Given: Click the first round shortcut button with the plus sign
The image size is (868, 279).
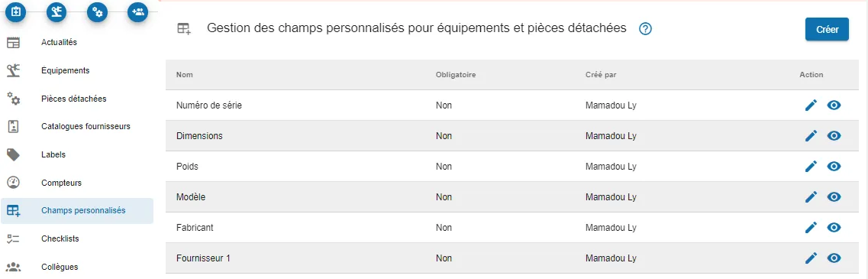Looking at the screenshot, I should point(16,12).
